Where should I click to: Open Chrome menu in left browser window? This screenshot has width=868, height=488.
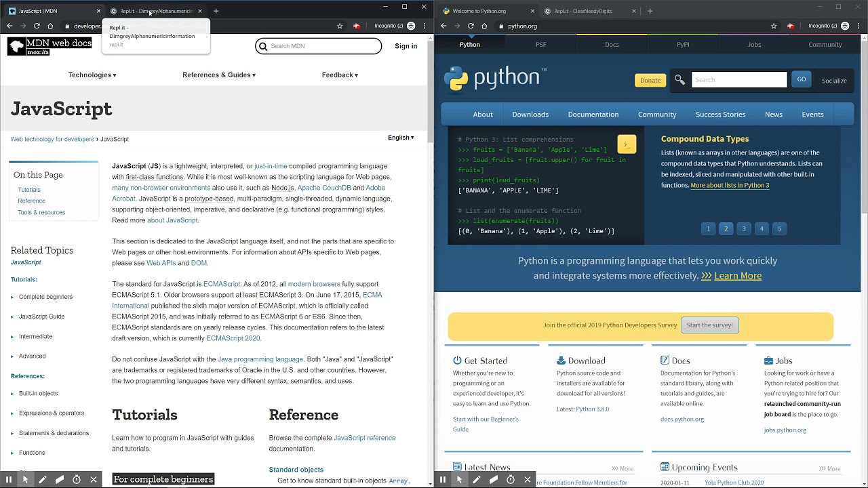[x=425, y=26]
